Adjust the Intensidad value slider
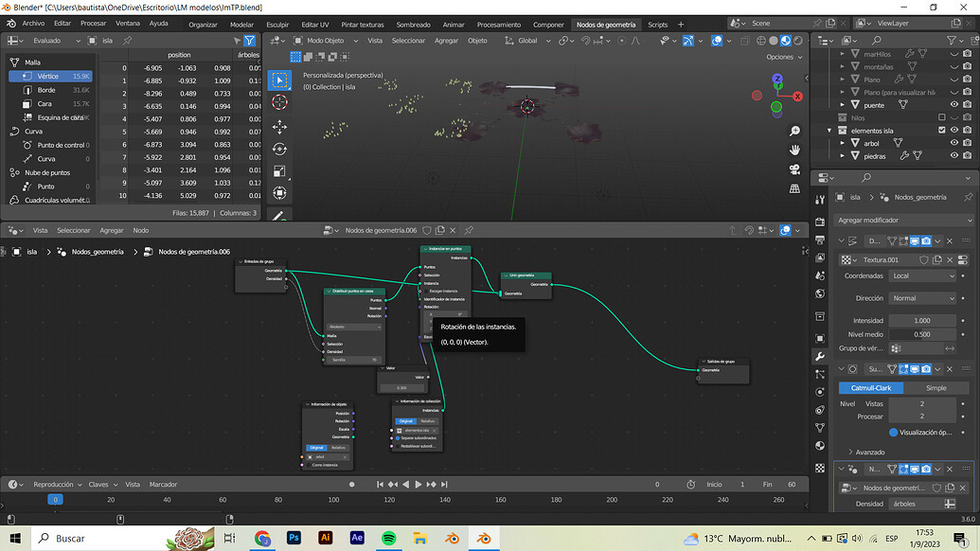980x551 pixels. click(x=922, y=321)
